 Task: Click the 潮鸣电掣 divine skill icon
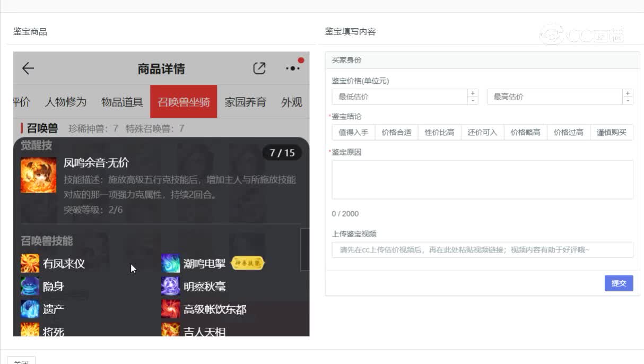(170, 263)
